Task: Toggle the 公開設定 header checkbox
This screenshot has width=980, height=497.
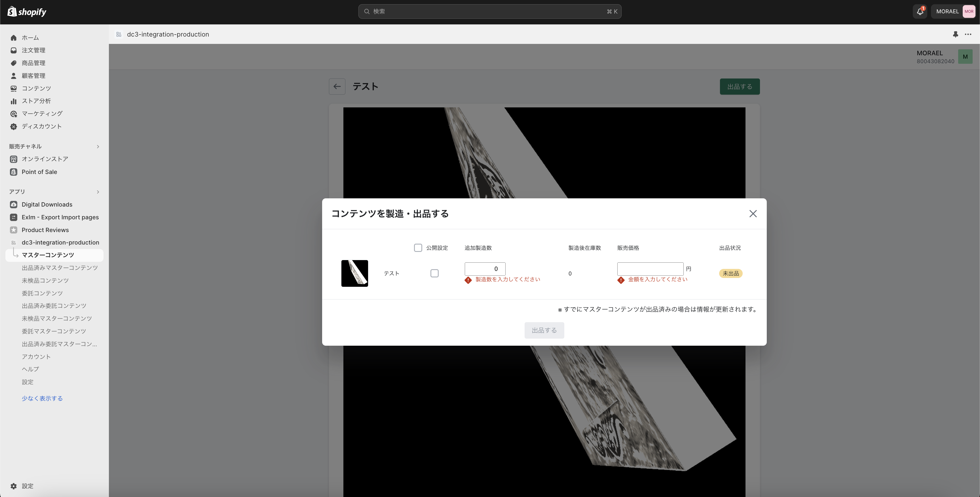Action: tap(418, 248)
